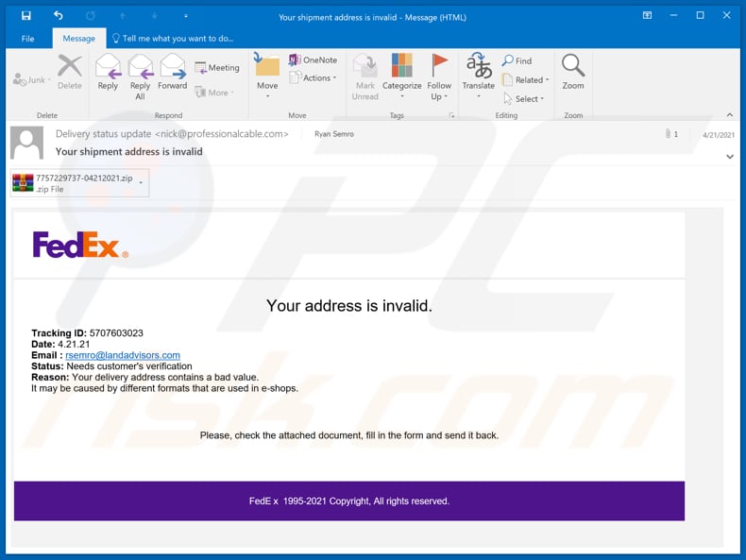This screenshot has width=746, height=560.
Task: Open the Select dropdown
Action: [x=523, y=99]
